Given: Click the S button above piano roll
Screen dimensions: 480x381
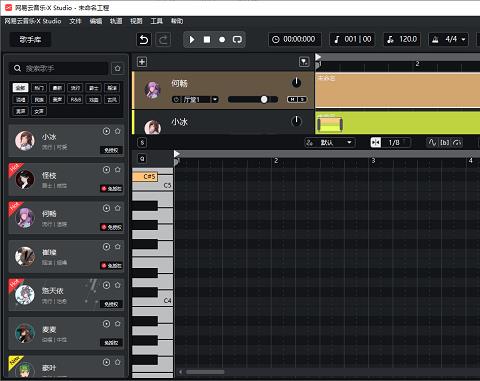Looking at the screenshot, I should click(x=142, y=143).
